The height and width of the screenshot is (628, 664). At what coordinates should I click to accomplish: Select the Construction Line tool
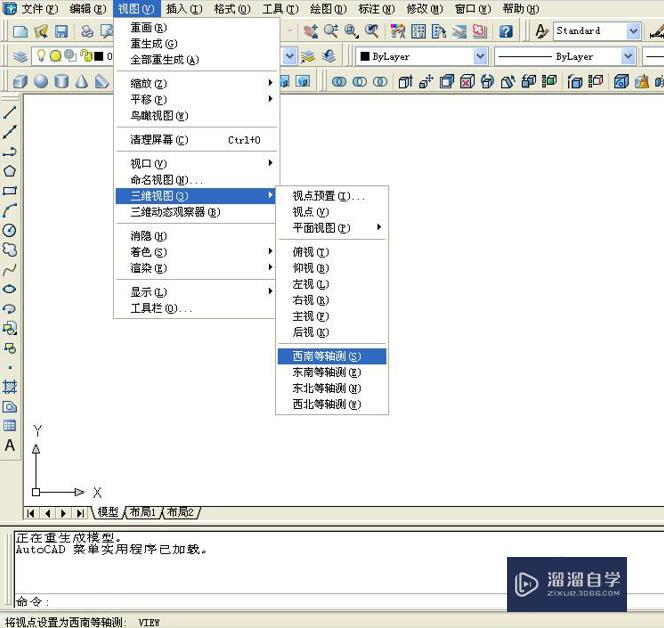point(9,132)
